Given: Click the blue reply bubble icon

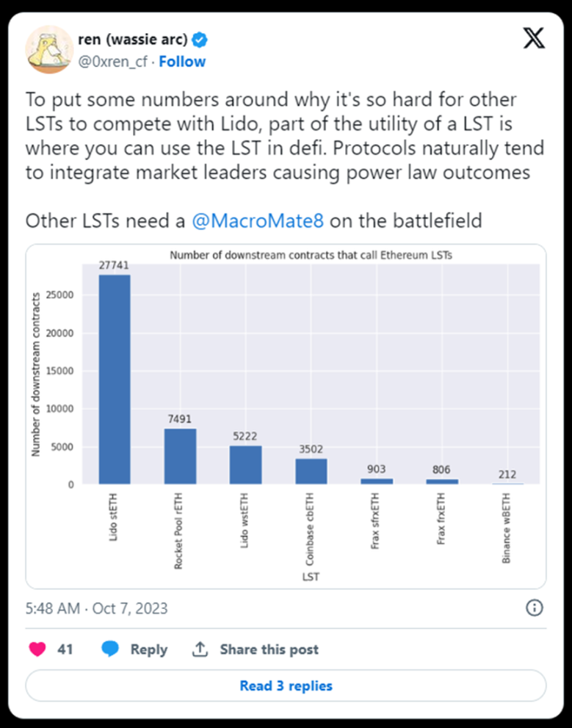Looking at the screenshot, I should click(110, 649).
